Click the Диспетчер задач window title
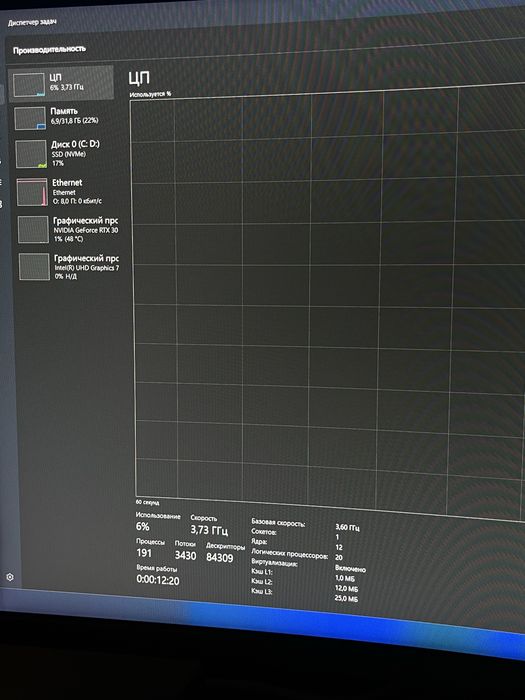Screen dimensions: 525x700 (x=32, y=22)
